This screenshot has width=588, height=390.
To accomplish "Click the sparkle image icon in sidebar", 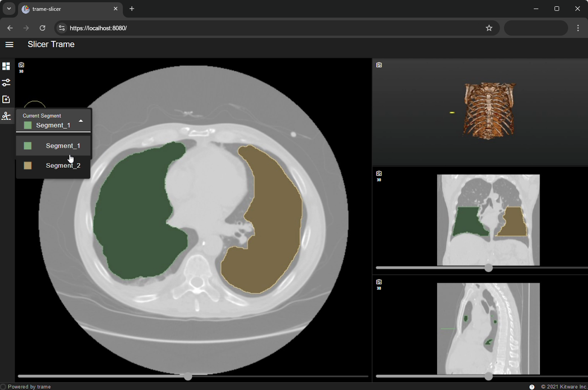I will pyautogui.click(x=6, y=100).
